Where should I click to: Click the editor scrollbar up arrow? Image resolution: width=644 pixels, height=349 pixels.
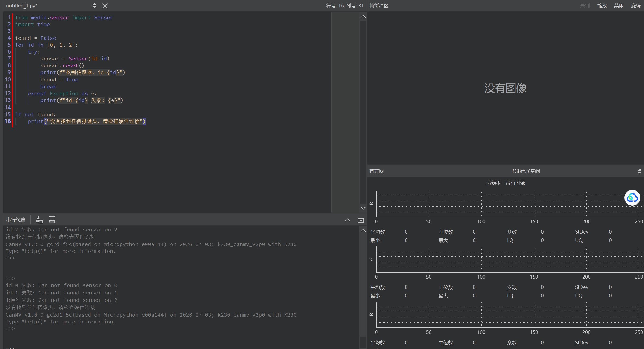pyautogui.click(x=363, y=17)
